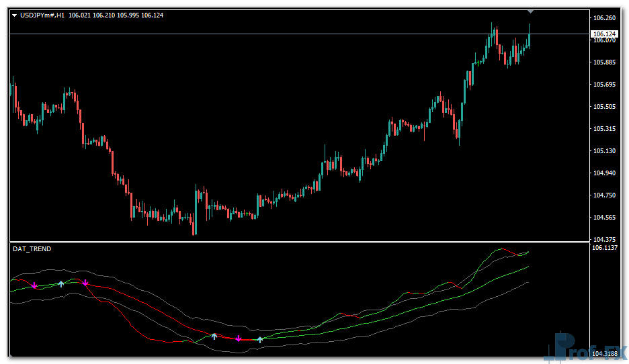Click the 104.375 label on the price axis
The width and height of the screenshot is (629, 364).
[604, 239]
